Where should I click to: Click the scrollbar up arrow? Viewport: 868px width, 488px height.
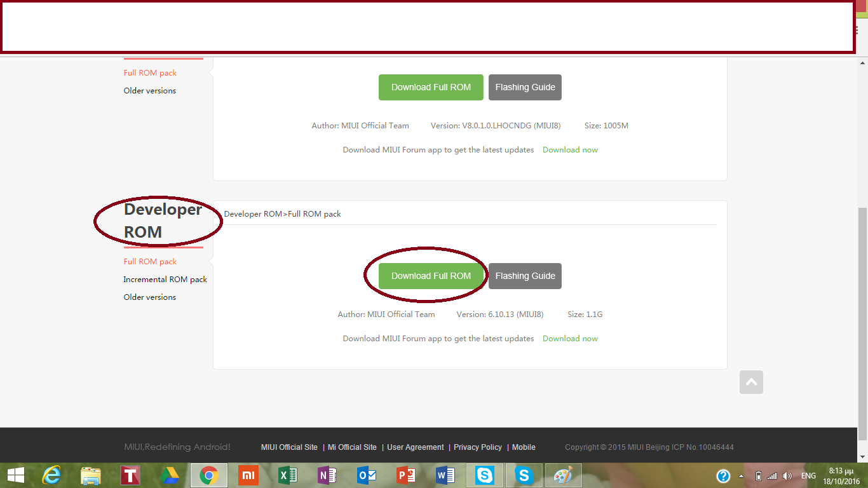pos(863,63)
